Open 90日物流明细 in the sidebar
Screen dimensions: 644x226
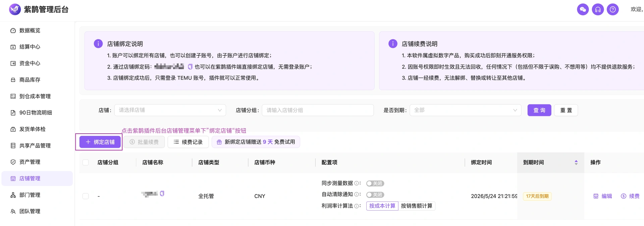37,113
